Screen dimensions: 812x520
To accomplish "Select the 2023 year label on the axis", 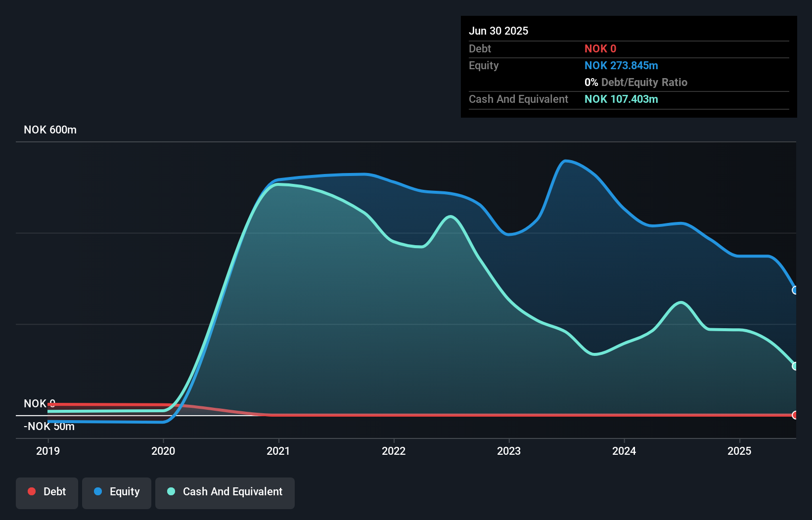I will (x=509, y=451).
